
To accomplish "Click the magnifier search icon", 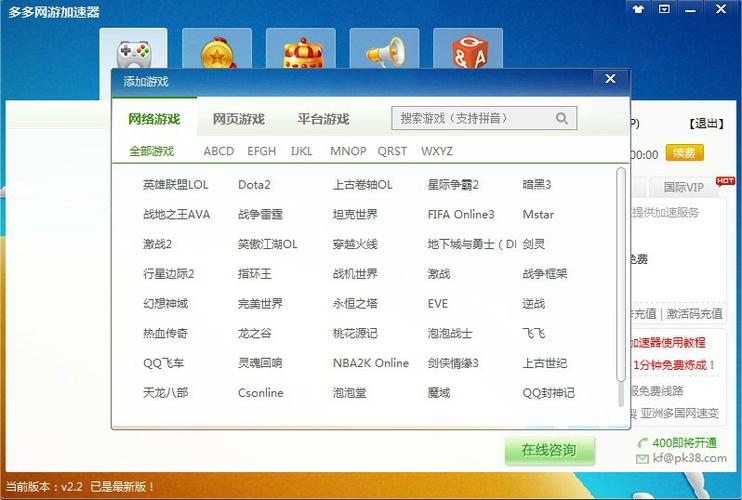I will (x=562, y=118).
